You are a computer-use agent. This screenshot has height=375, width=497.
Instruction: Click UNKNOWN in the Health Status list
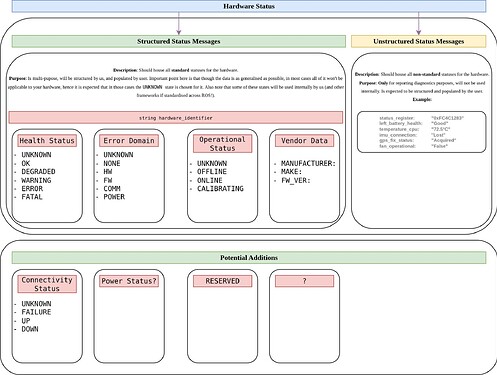[x=36, y=155]
